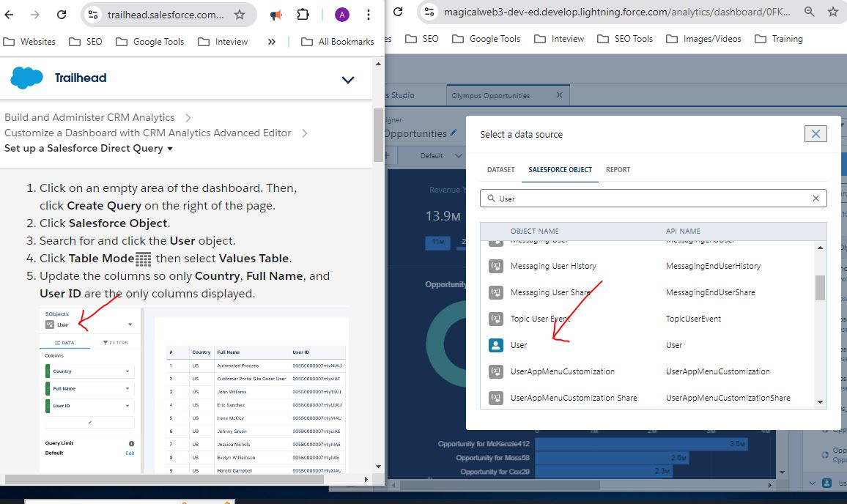The image size is (847, 504).
Task: Click the edit pencil beside Opportunities title
Action: 454,133
